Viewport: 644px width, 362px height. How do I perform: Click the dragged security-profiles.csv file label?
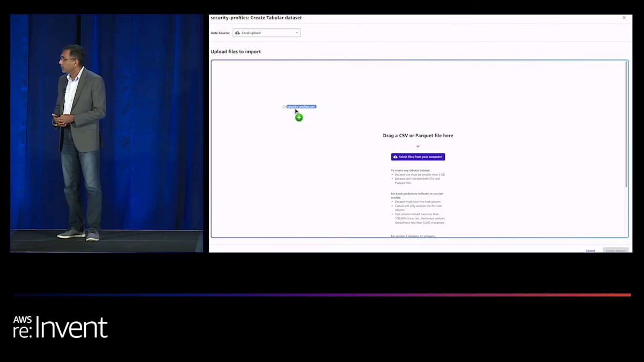pyautogui.click(x=301, y=107)
